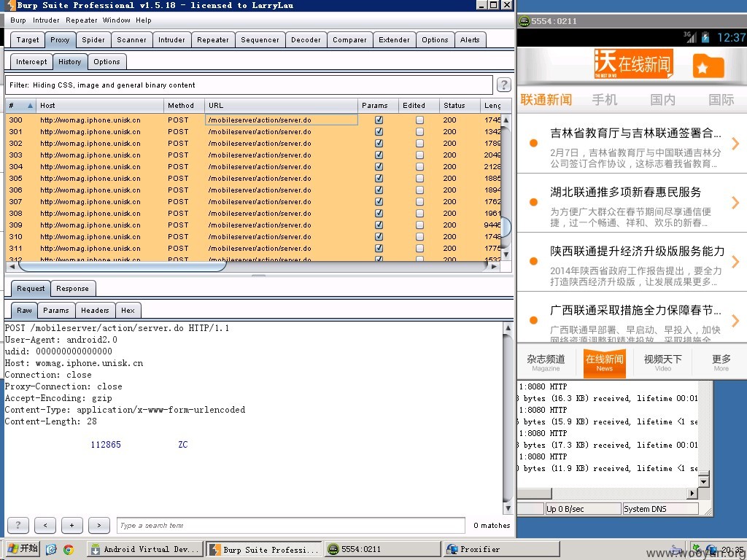Open Android Virtual Device taskbar button

(x=145, y=549)
